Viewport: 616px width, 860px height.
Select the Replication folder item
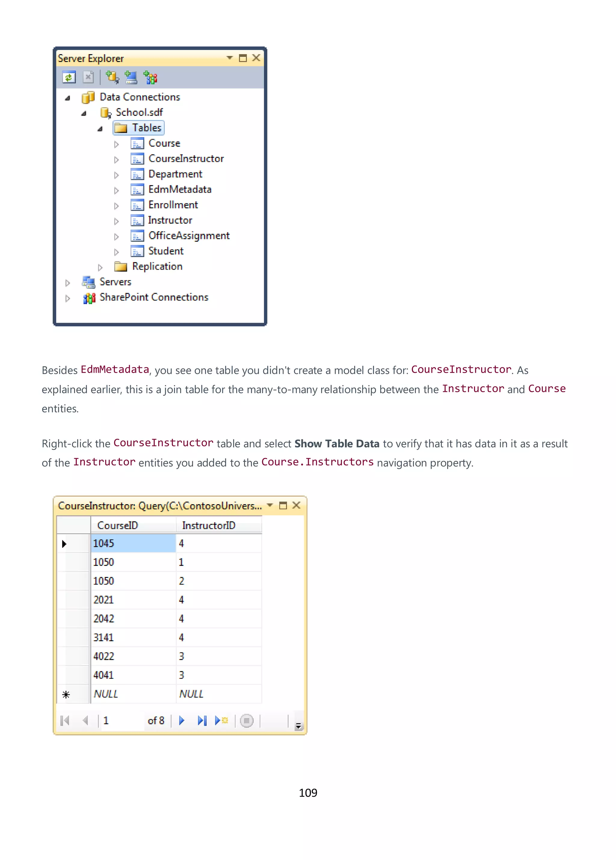coord(157,267)
